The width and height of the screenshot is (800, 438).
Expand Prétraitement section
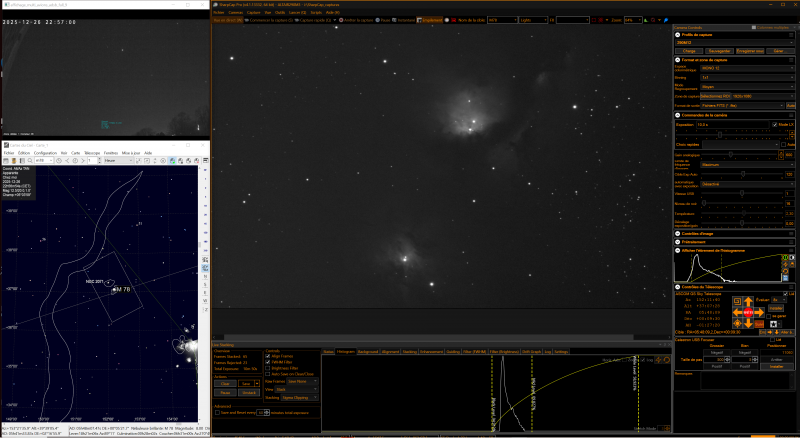(x=678, y=242)
